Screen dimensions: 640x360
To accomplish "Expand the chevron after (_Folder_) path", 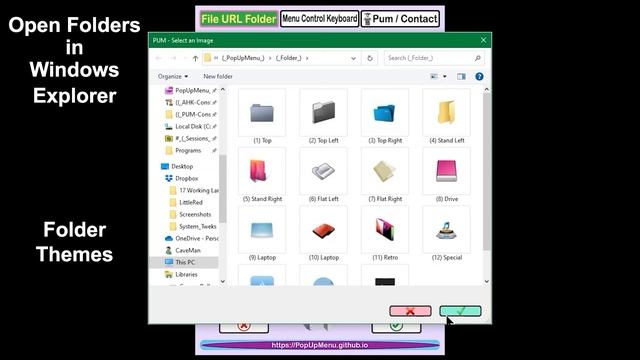I will (307, 58).
